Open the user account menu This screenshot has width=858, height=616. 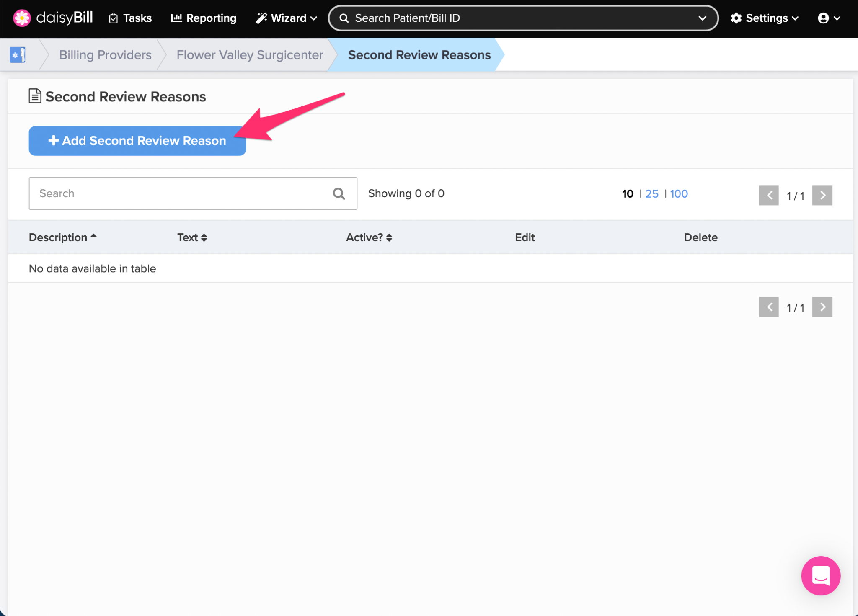[829, 18]
